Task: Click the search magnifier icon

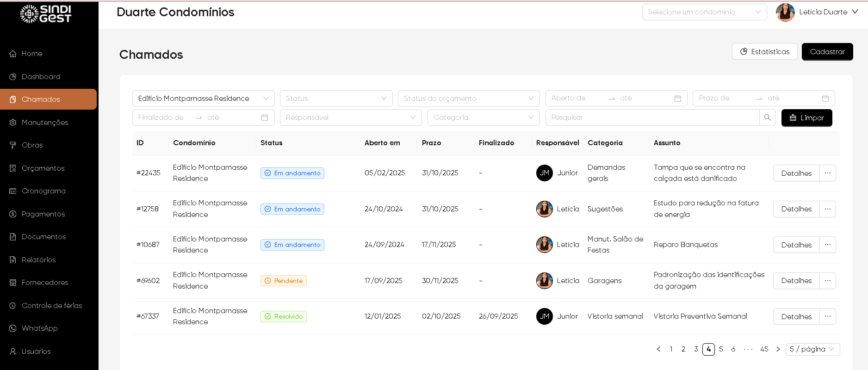Action: click(x=767, y=117)
